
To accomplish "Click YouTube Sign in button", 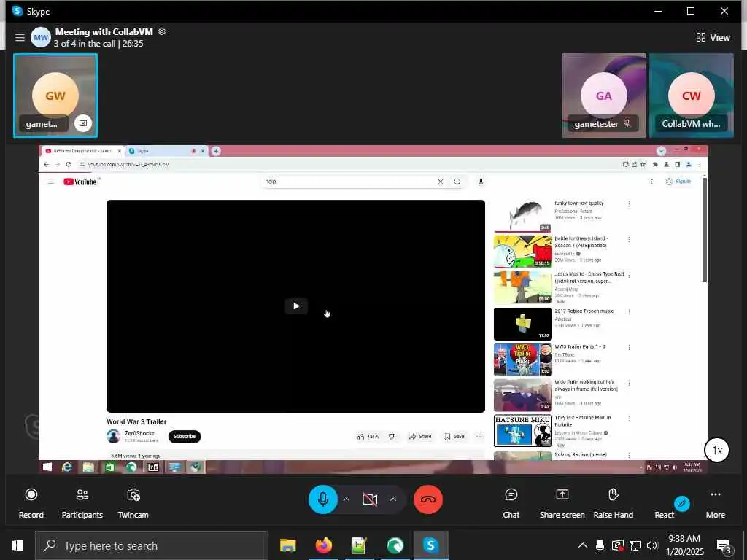I will [x=678, y=182].
